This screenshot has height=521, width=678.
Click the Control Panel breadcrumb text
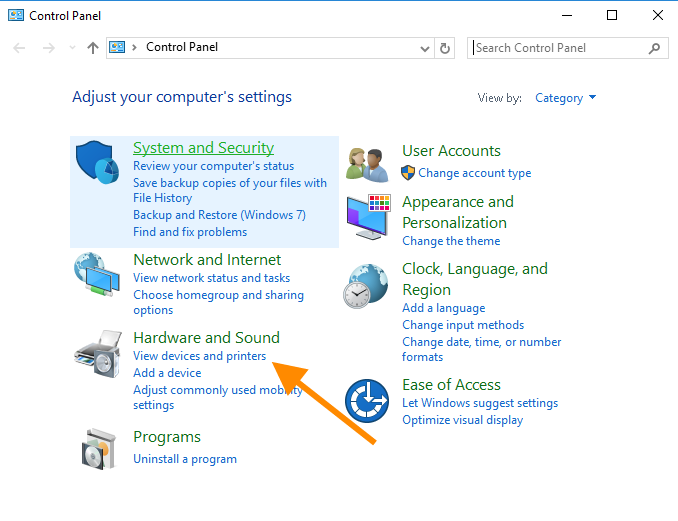182,47
